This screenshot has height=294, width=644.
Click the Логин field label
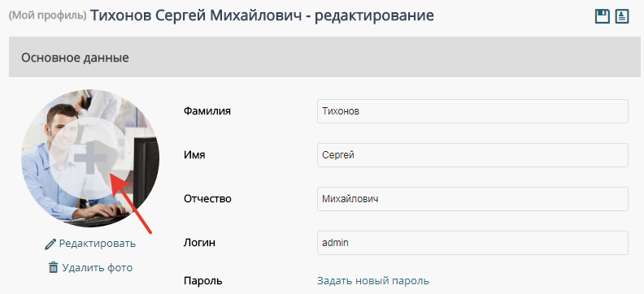coord(199,243)
